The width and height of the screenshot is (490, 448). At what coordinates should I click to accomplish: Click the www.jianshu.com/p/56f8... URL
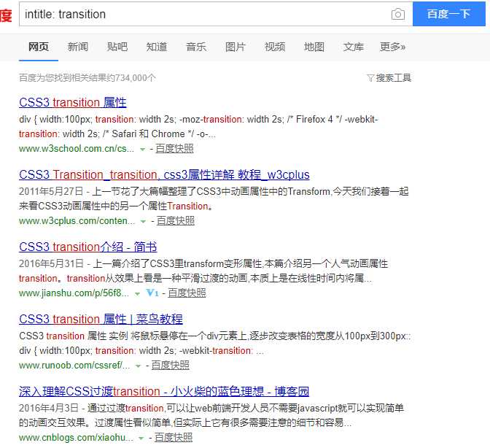(74, 293)
